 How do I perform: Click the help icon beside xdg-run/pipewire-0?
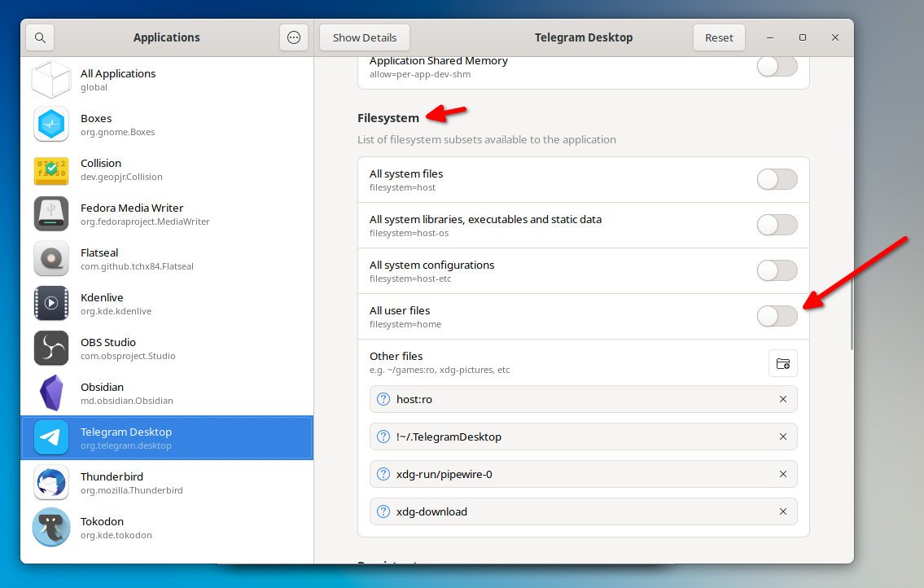[383, 474]
